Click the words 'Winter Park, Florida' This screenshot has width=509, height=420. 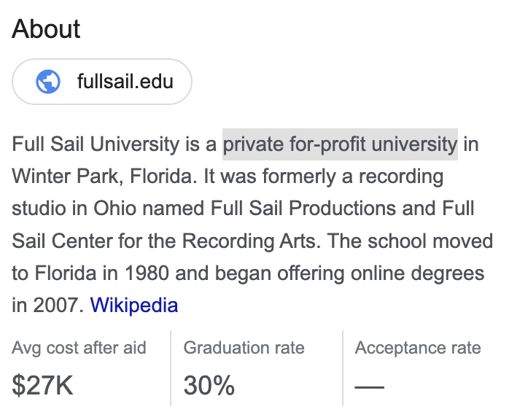(104, 176)
